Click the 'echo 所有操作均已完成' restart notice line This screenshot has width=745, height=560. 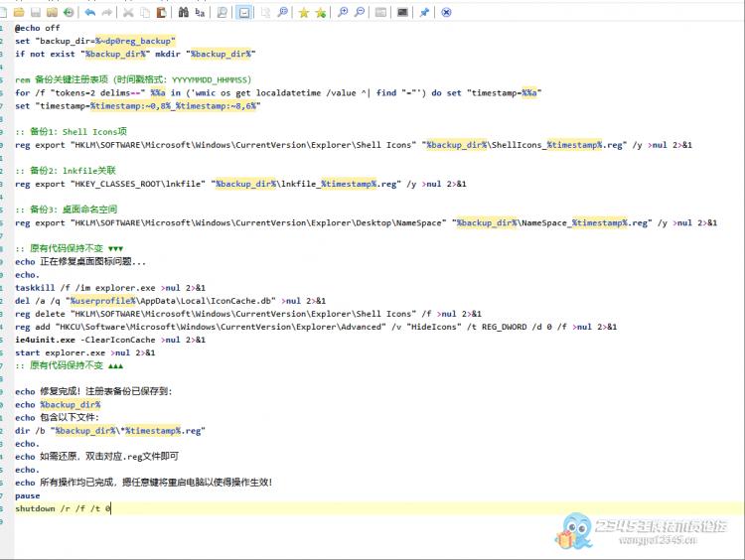coord(144,483)
